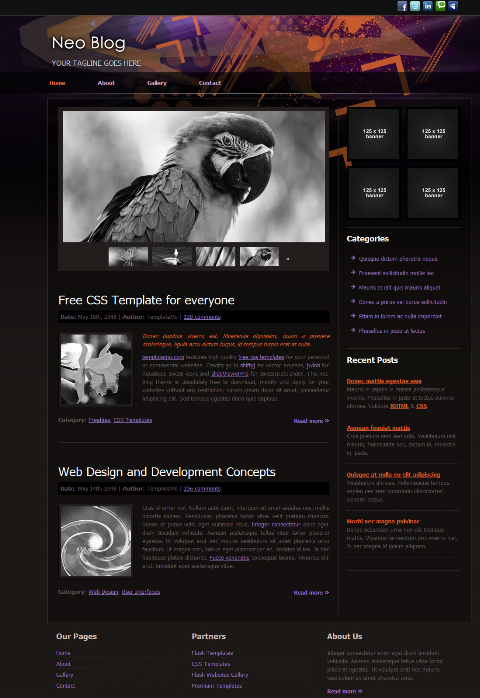
Task: Open the green Technorati chat-bubble icon
Action: click(440, 6)
